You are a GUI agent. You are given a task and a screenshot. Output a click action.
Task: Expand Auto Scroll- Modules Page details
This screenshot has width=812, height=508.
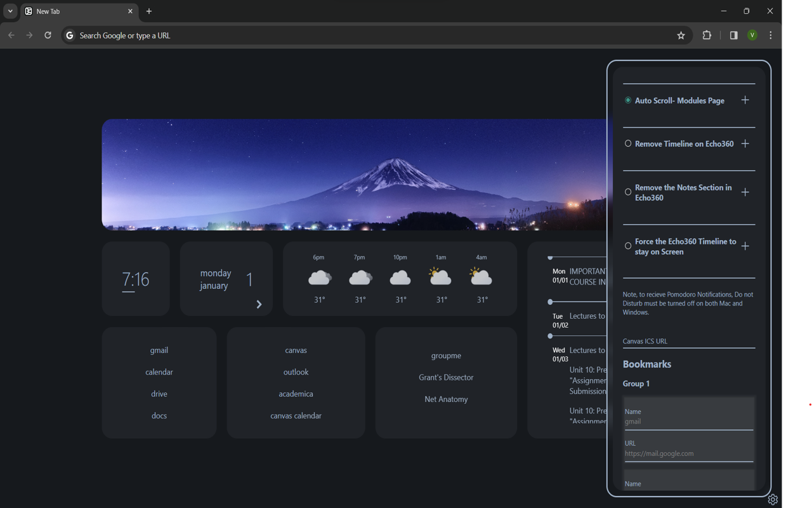745,100
